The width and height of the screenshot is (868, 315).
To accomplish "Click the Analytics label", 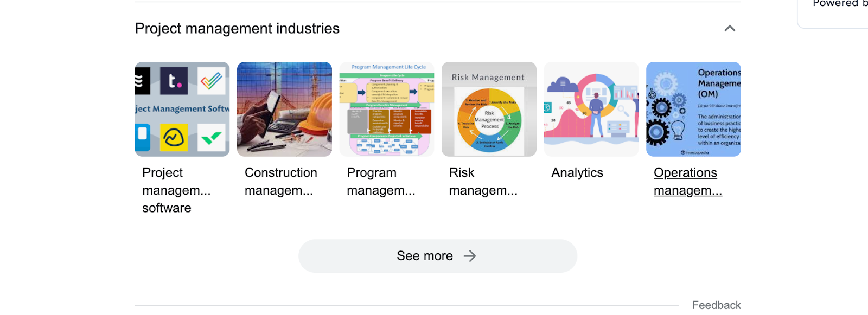I will pos(577,173).
